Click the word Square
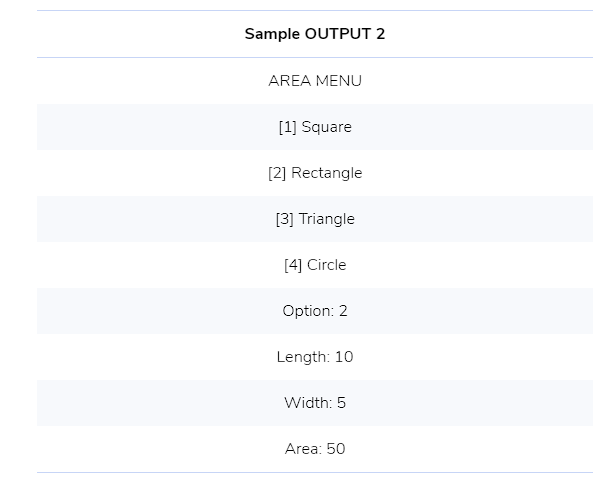The width and height of the screenshot is (611, 485). click(327, 128)
